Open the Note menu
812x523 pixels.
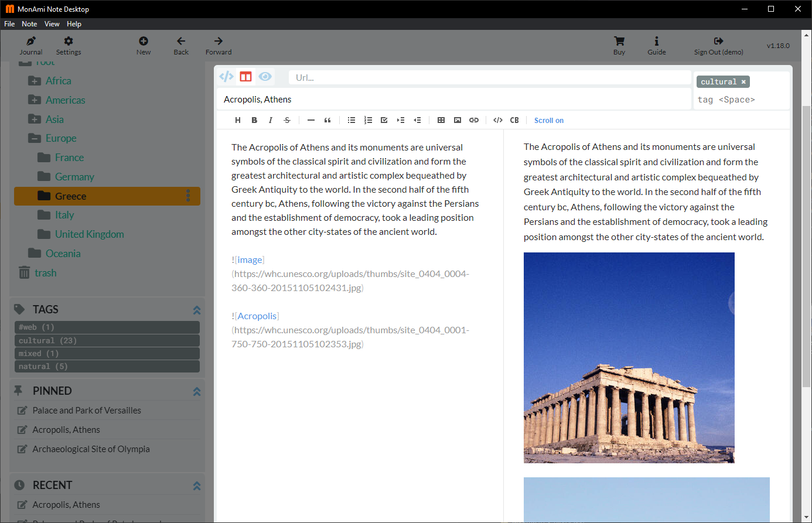point(29,24)
